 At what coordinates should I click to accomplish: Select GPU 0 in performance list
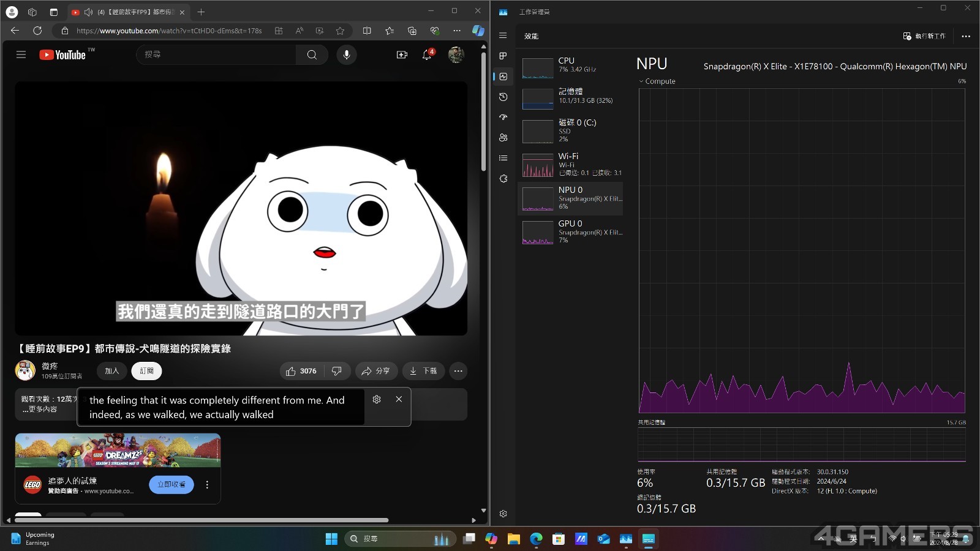pos(570,231)
